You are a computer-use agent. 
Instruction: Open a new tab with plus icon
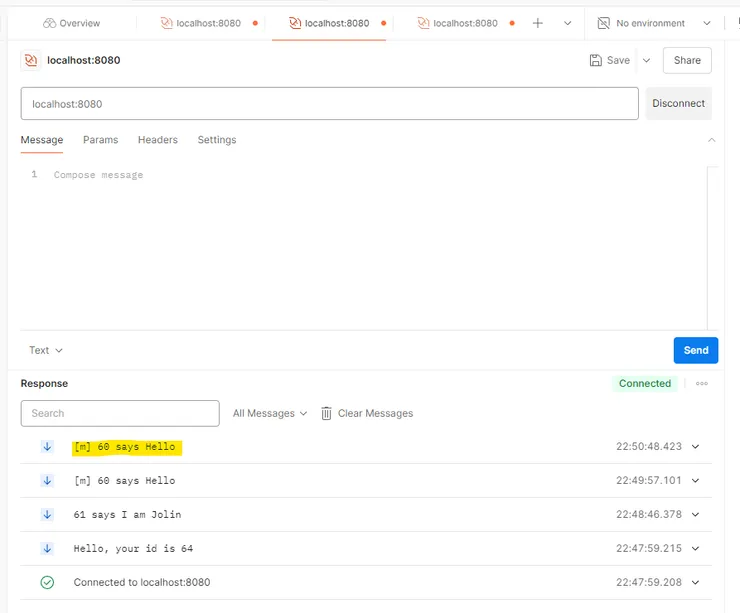click(x=538, y=23)
